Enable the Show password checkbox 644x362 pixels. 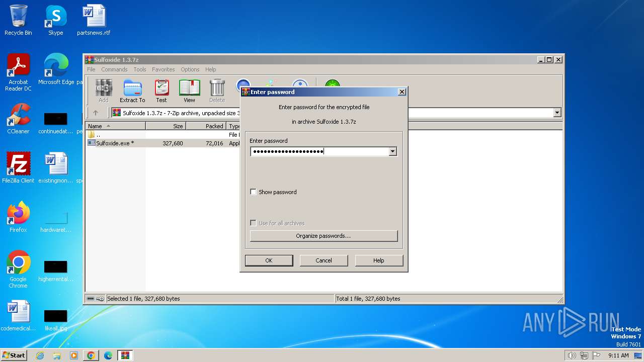253,192
